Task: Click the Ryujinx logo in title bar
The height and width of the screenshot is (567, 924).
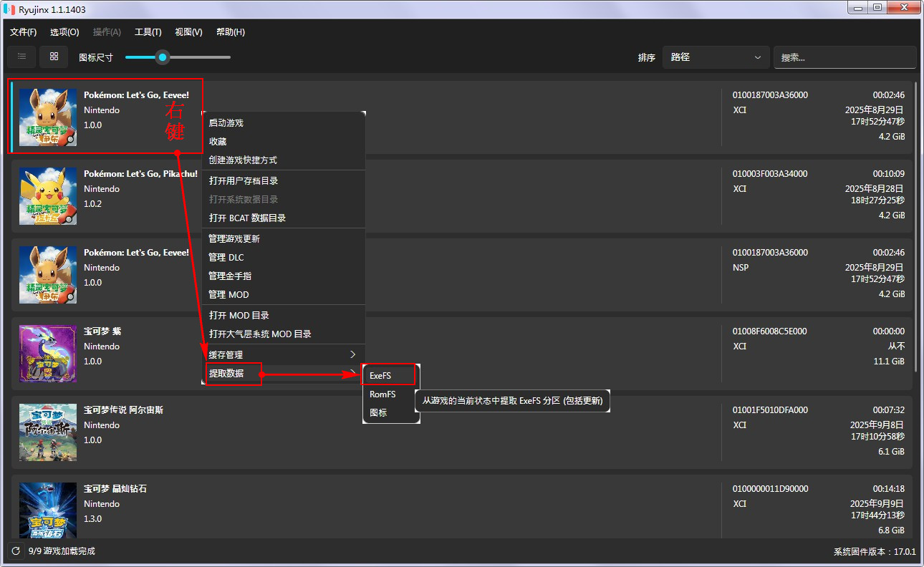Action: click(x=10, y=9)
